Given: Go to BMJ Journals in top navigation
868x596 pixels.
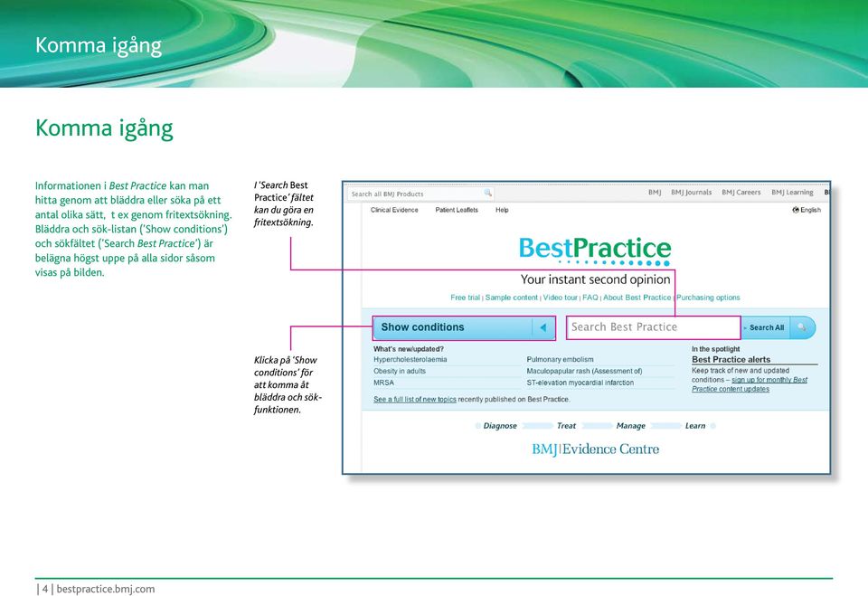Looking at the screenshot, I should (x=691, y=193).
